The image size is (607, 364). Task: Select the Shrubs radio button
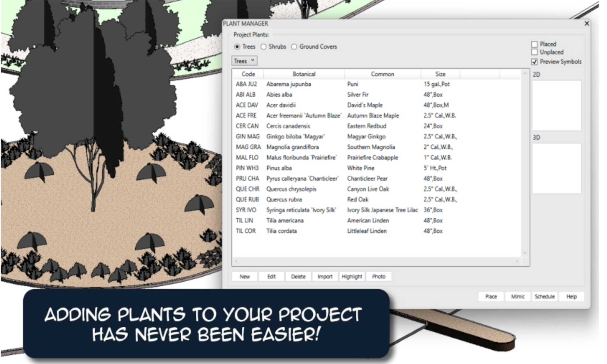pos(263,47)
